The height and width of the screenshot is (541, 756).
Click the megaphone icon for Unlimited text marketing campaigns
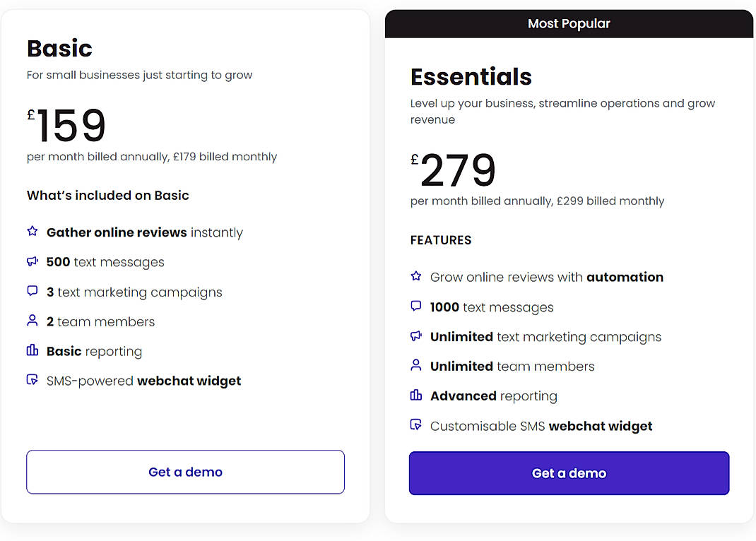click(415, 336)
